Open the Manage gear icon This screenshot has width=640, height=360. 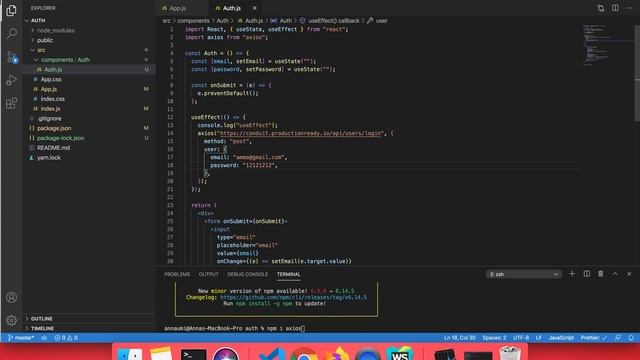pyautogui.click(x=11, y=320)
